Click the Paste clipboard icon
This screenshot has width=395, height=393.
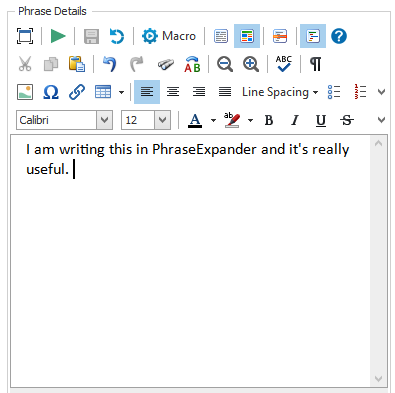(77, 64)
